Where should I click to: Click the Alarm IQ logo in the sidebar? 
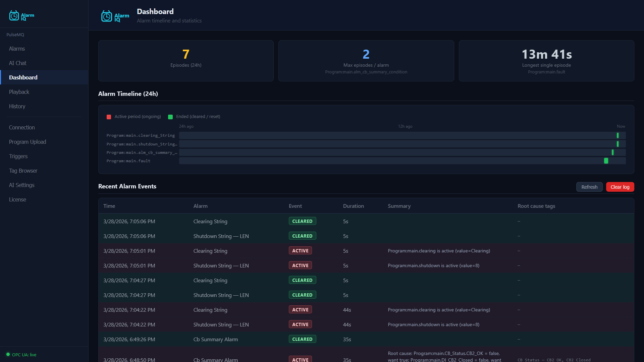click(x=21, y=15)
